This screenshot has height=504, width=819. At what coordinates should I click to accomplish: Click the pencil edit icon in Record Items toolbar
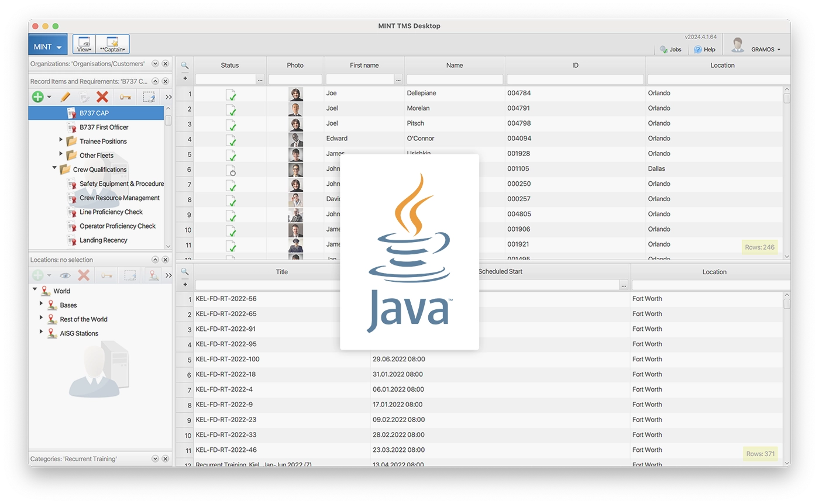pyautogui.click(x=65, y=96)
